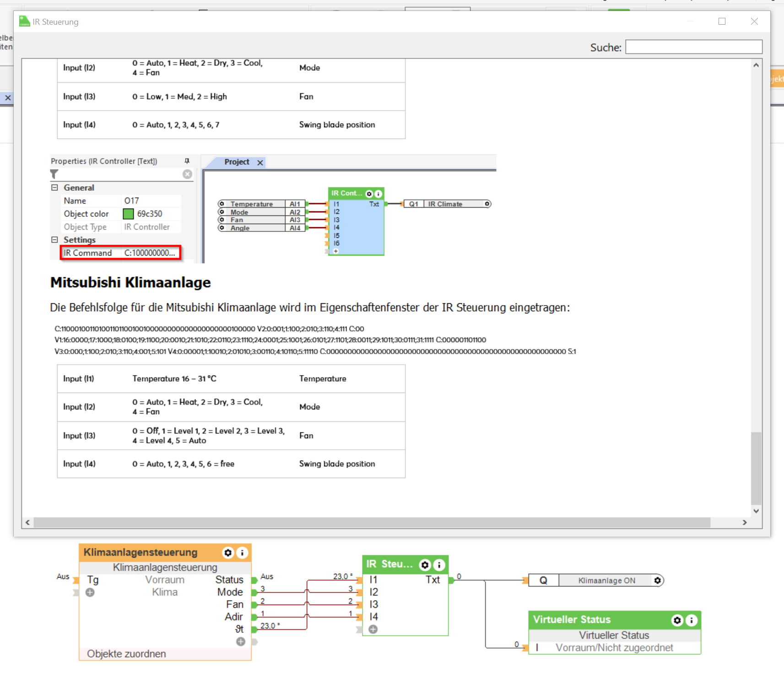Viewport: 784px width, 693px height.
Task: Click scroll down arrow of help window
Action: click(x=756, y=511)
